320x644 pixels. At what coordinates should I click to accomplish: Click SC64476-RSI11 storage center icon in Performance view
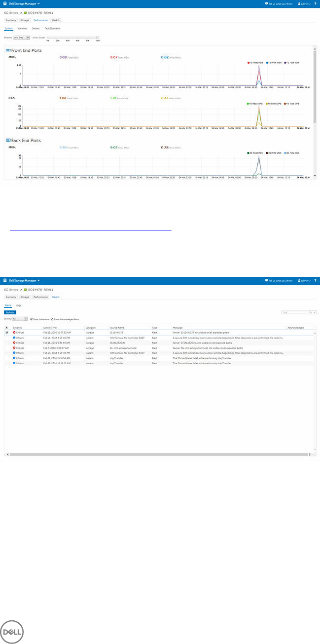(25, 12)
